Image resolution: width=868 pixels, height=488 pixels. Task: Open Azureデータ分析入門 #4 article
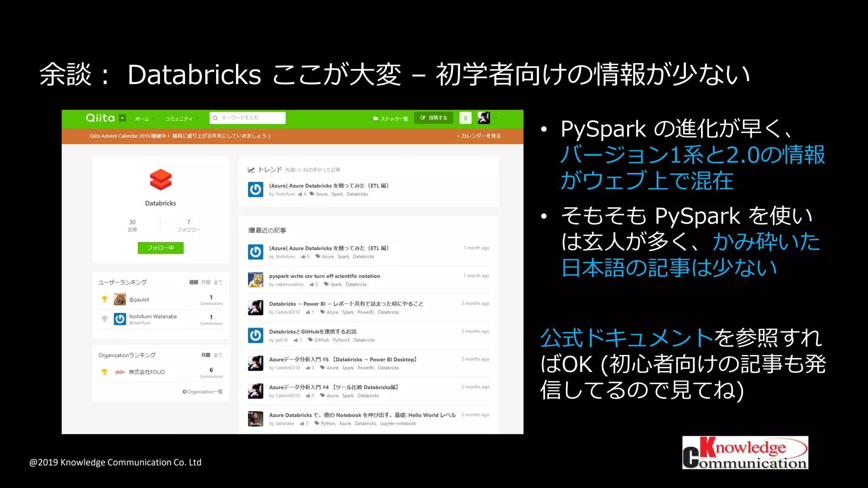tap(334, 387)
